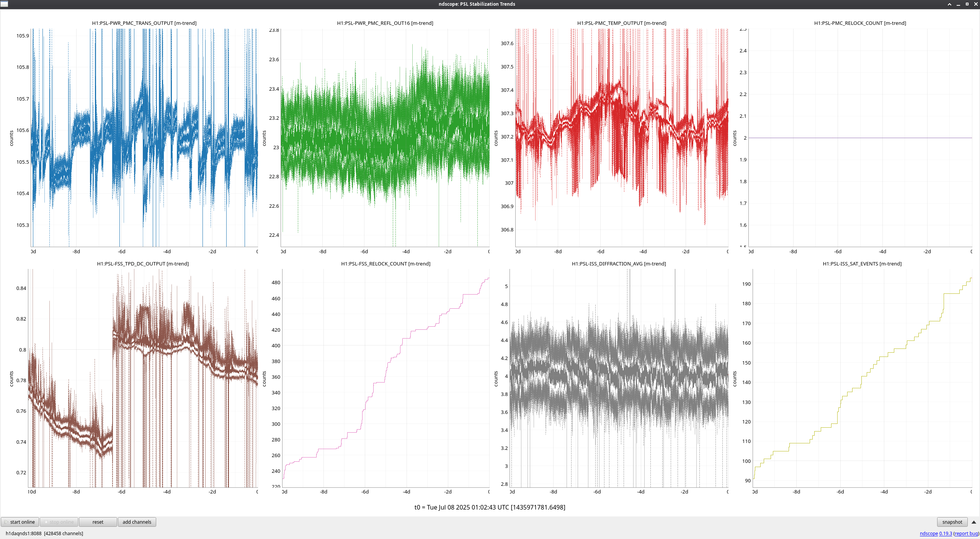980x539 pixels.
Task: Select H1:PSL-FSS_RELOCK_COUNT plot title
Action: pyautogui.click(x=386, y=264)
